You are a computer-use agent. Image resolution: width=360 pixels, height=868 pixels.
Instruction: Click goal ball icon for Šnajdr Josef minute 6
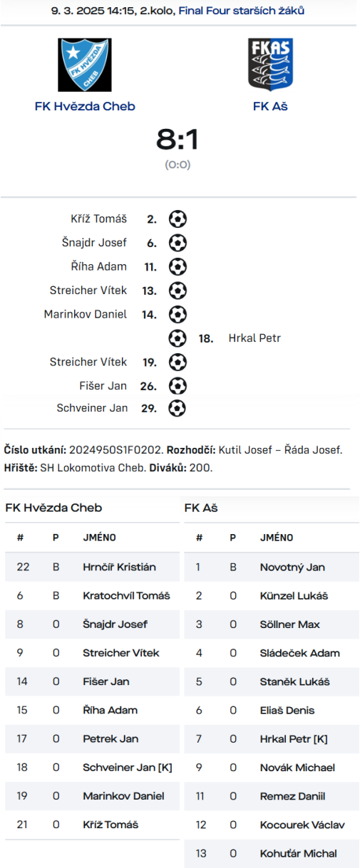tap(178, 243)
